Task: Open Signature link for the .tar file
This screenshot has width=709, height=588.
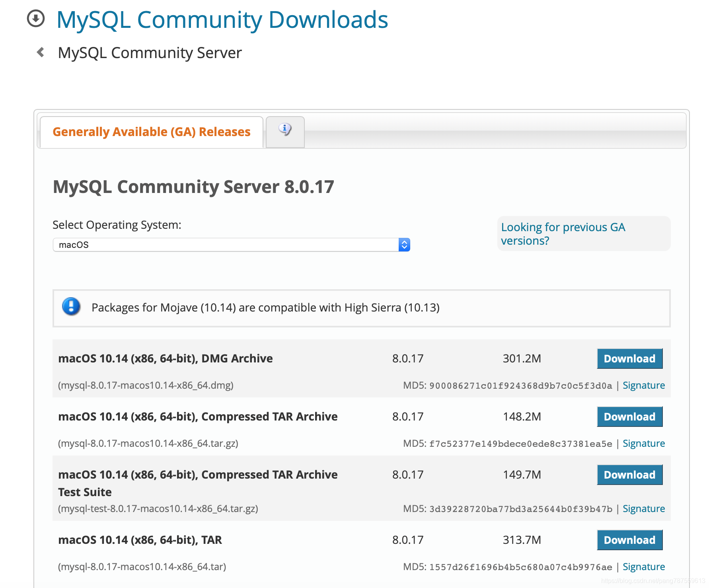Action: click(x=643, y=567)
